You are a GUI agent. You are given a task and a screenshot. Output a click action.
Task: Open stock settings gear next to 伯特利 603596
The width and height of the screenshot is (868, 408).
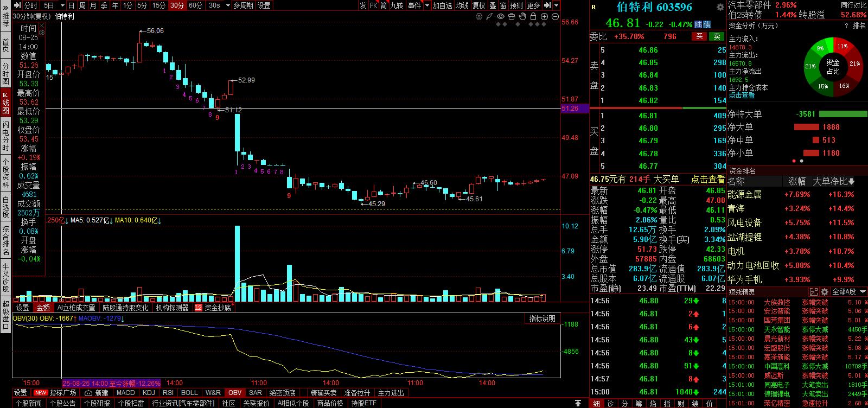coord(720,7)
